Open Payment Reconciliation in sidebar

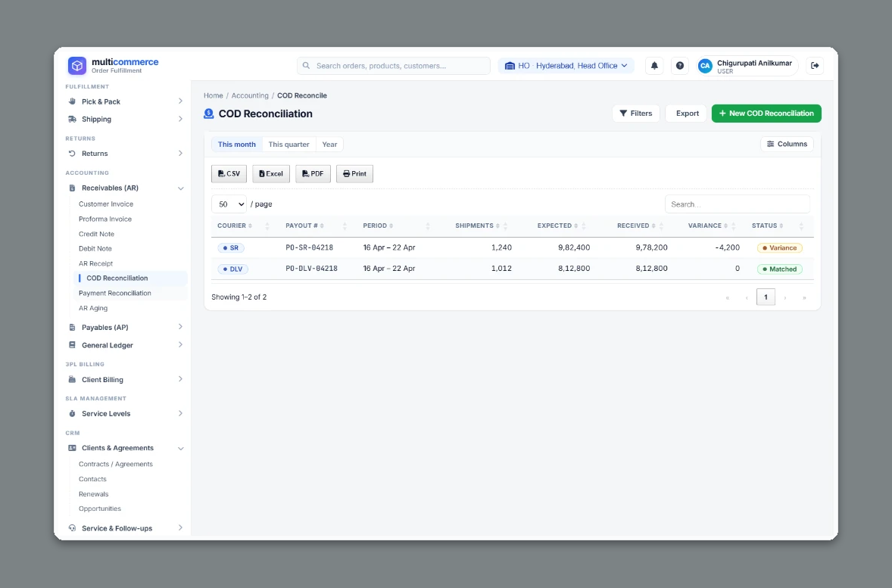(115, 294)
